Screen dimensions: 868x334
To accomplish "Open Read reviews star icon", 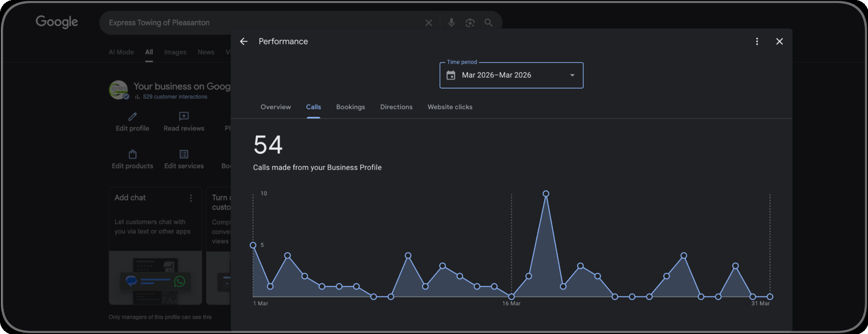I will (184, 116).
